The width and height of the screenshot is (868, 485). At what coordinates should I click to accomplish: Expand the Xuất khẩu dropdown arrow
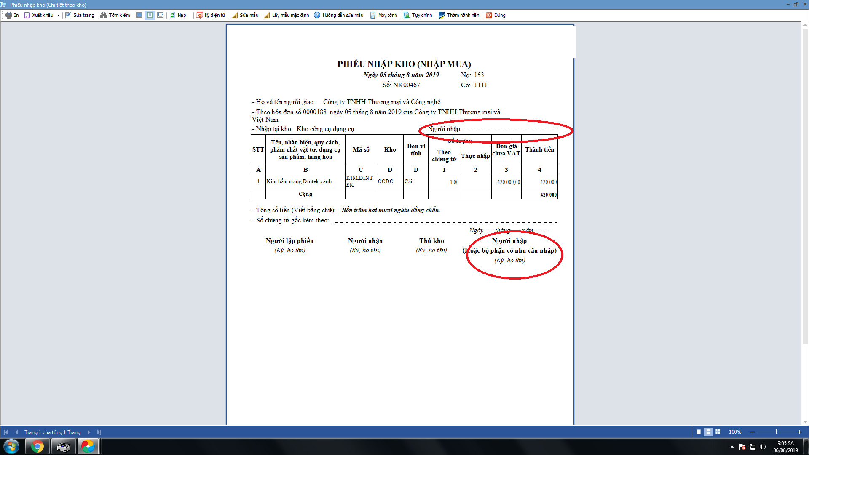(59, 15)
